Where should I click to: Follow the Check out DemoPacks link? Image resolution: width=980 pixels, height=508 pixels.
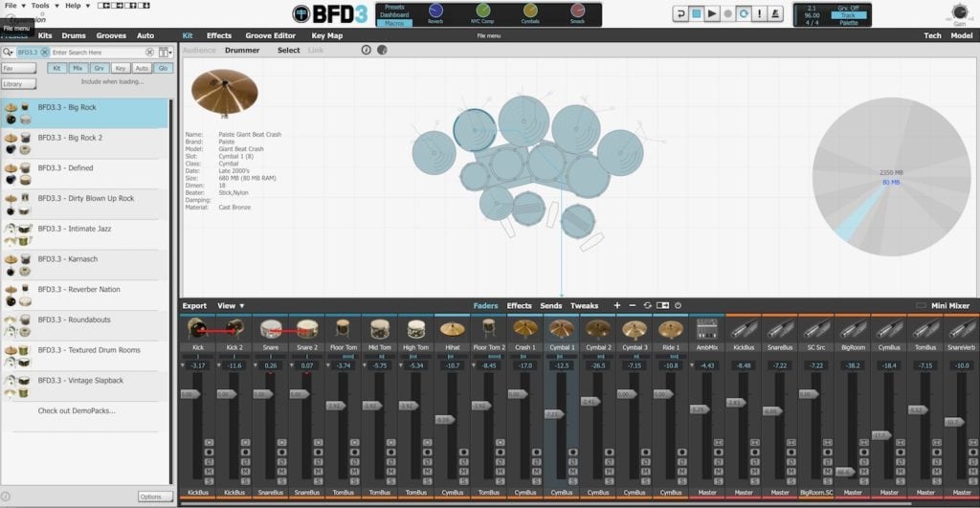coord(77,410)
